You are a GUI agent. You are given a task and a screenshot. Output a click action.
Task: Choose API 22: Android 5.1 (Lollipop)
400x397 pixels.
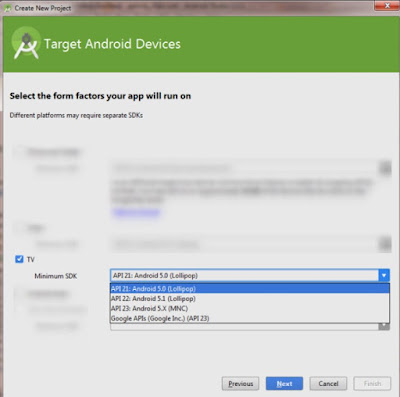pyautogui.click(x=250, y=298)
